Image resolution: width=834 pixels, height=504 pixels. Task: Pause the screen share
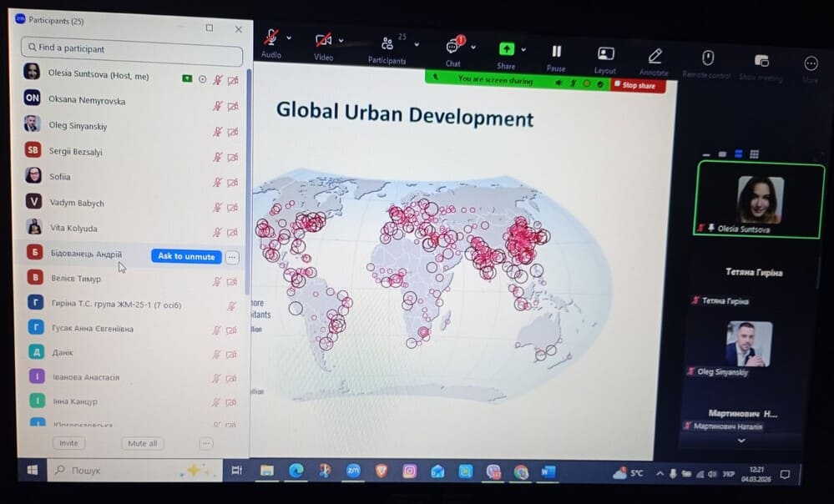tap(556, 52)
